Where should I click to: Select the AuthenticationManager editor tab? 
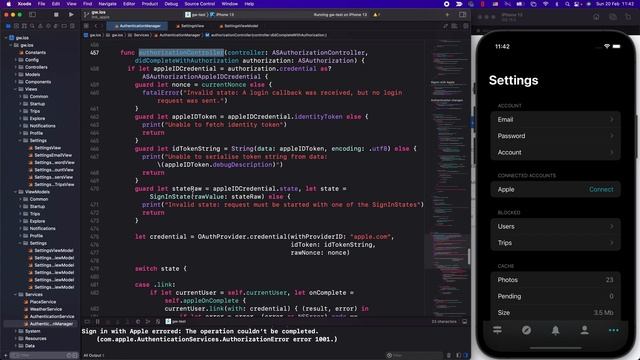138,26
